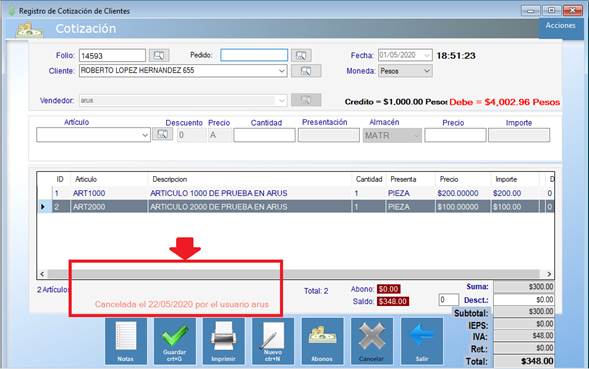The image size is (589, 369).
Task: Save with the Guardar green check button
Action: pos(175,341)
